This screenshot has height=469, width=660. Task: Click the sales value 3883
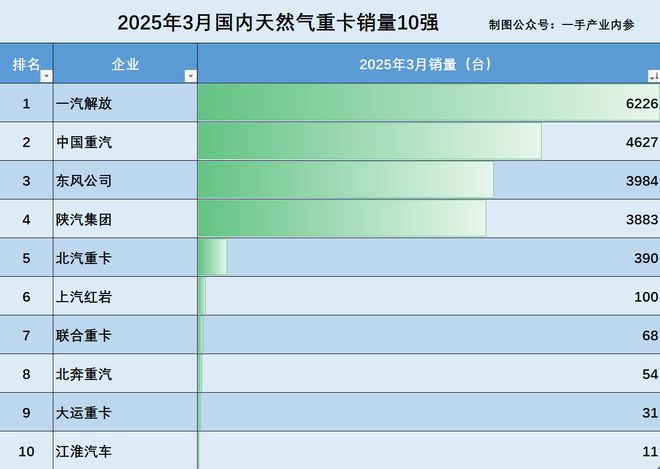click(x=642, y=219)
